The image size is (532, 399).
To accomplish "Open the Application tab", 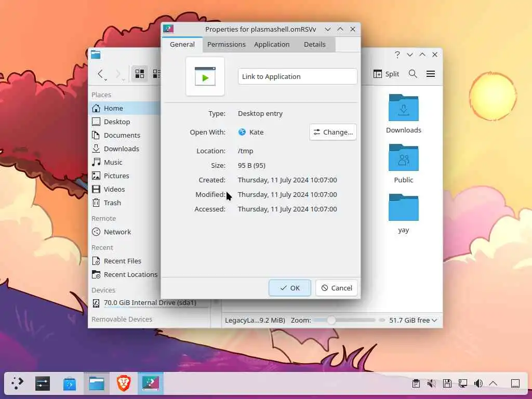I will 272,45.
